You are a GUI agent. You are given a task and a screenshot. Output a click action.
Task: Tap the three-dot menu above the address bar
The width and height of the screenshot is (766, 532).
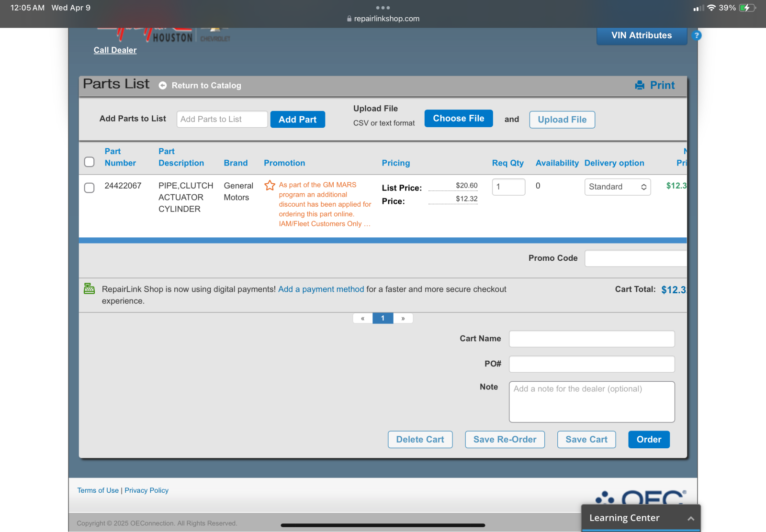pos(383,8)
